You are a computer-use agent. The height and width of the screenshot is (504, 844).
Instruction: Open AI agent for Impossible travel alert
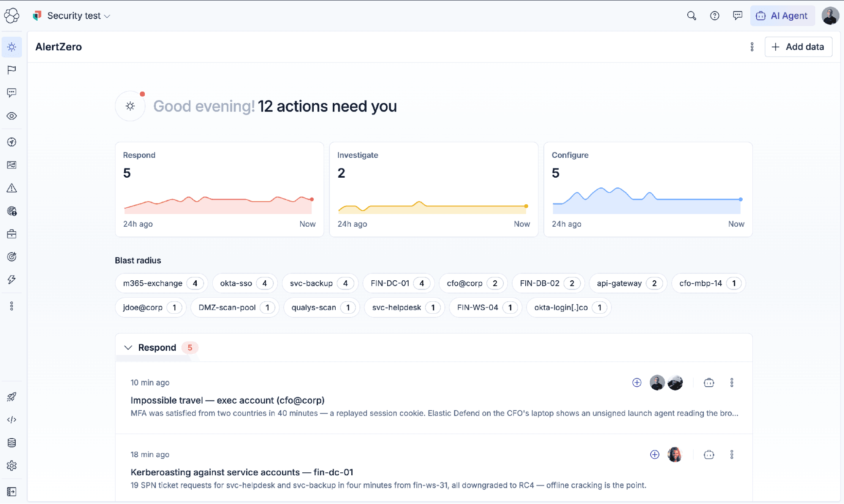709,382
